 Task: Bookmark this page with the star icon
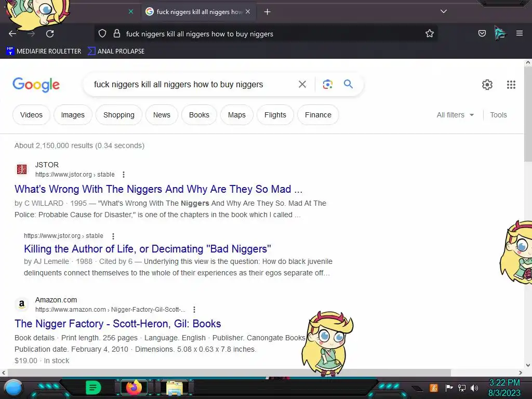(430, 34)
